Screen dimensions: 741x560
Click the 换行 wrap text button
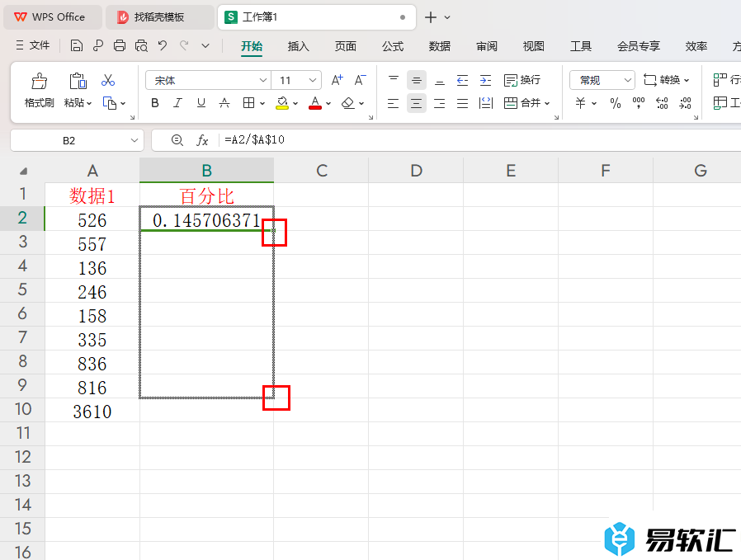pyautogui.click(x=522, y=80)
